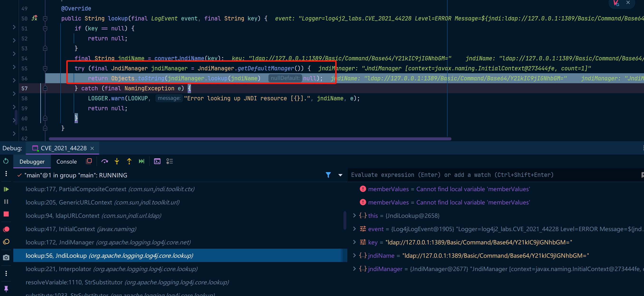Expand the 'event' Log4jLogEvent variable
Viewport: 644px width, 296px height.
(x=354, y=229)
